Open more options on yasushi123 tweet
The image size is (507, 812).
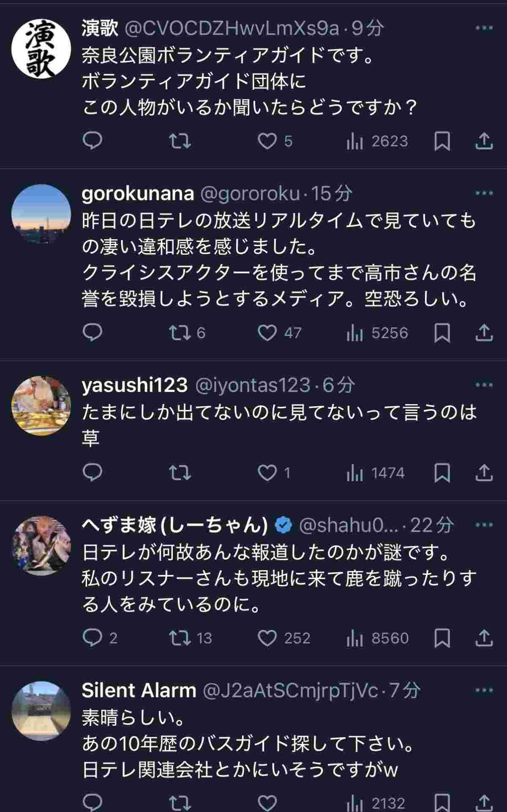(x=484, y=385)
